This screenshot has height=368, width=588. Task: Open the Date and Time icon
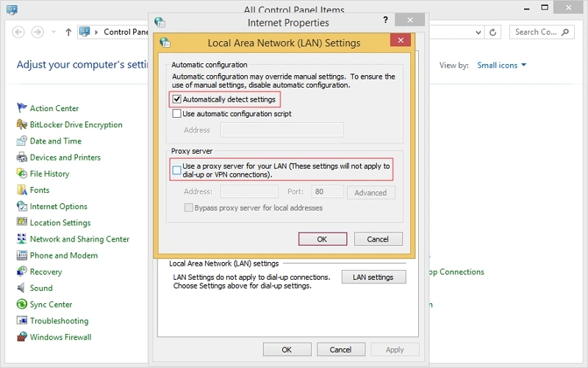[x=22, y=141]
